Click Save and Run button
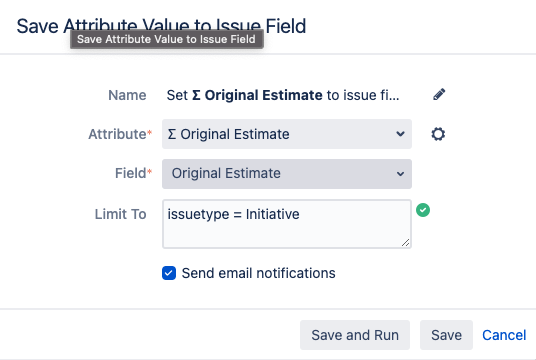Viewport: 536px width, 360px height. point(355,335)
